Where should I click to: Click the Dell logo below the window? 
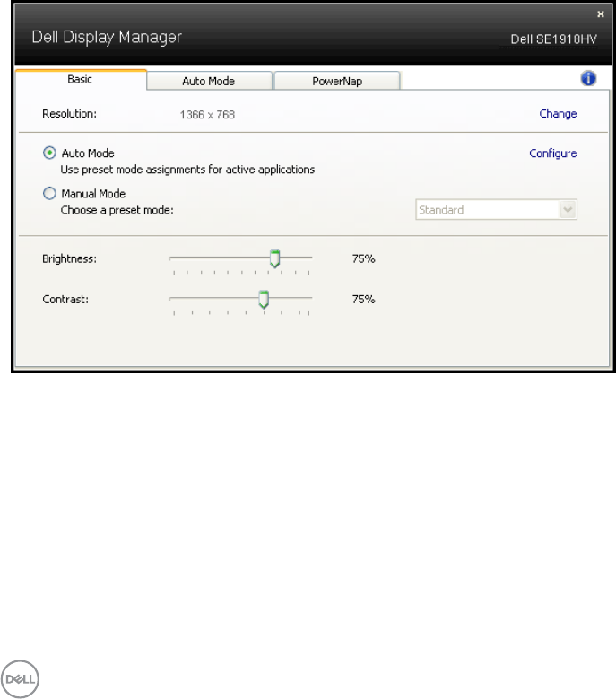tap(20, 679)
